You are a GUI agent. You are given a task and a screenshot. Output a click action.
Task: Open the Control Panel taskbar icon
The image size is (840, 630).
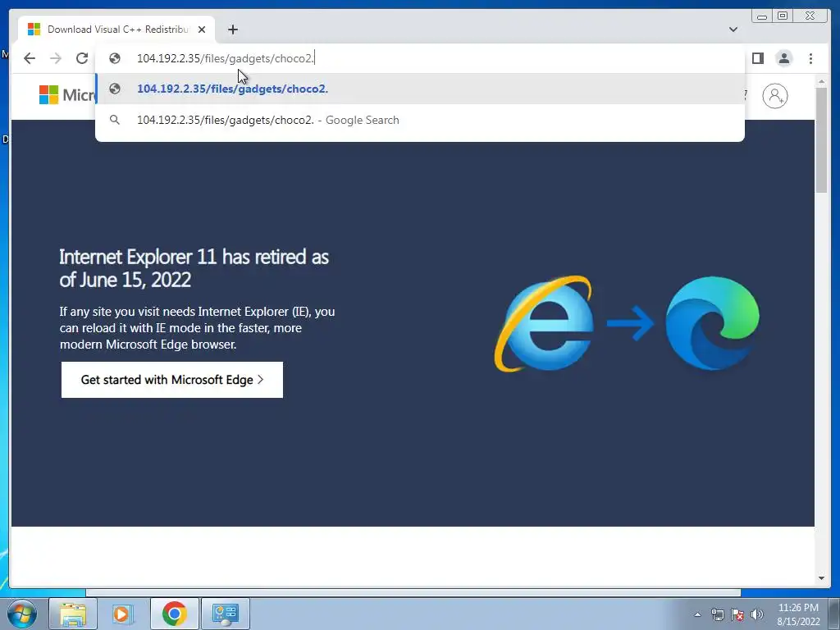pos(225,614)
